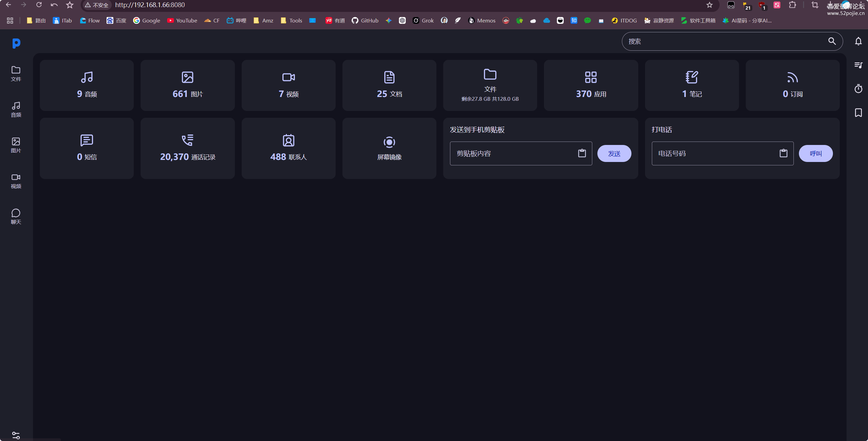Open 聊天 chat from the sidebar

coord(16,216)
